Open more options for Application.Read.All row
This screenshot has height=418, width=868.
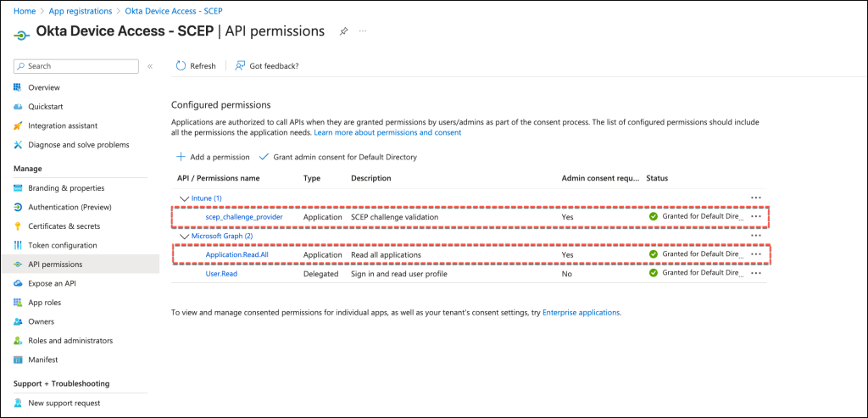(756, 254)
